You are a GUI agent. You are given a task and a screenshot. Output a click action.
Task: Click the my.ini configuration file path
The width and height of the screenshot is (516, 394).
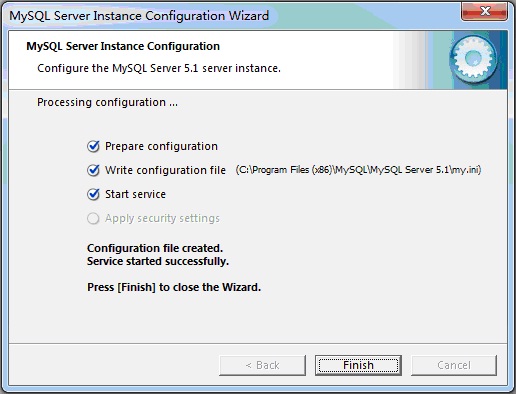[358, 170]
